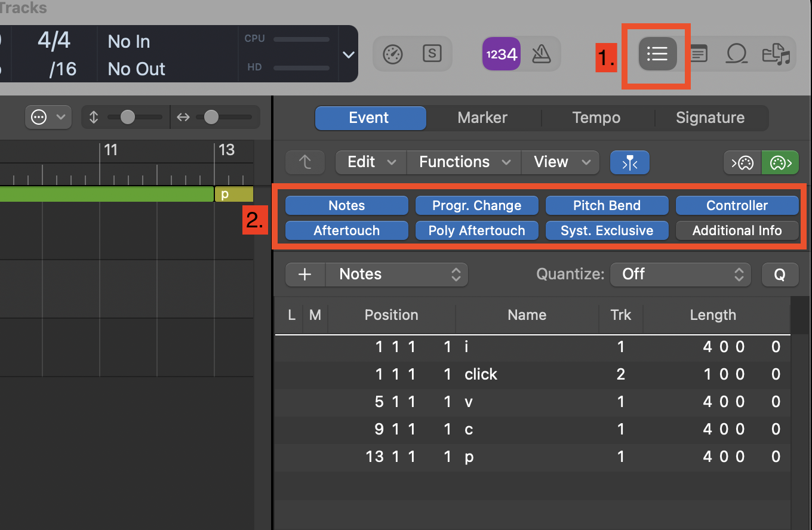The height and width of the screenshot is (530, 812).
Task: Click the Solo S button
Action: [432, 54]
